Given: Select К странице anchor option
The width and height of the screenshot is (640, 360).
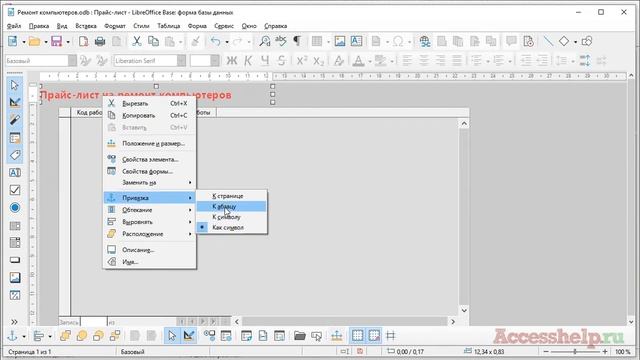Looking at the screenshot, I should click(232, 196).
